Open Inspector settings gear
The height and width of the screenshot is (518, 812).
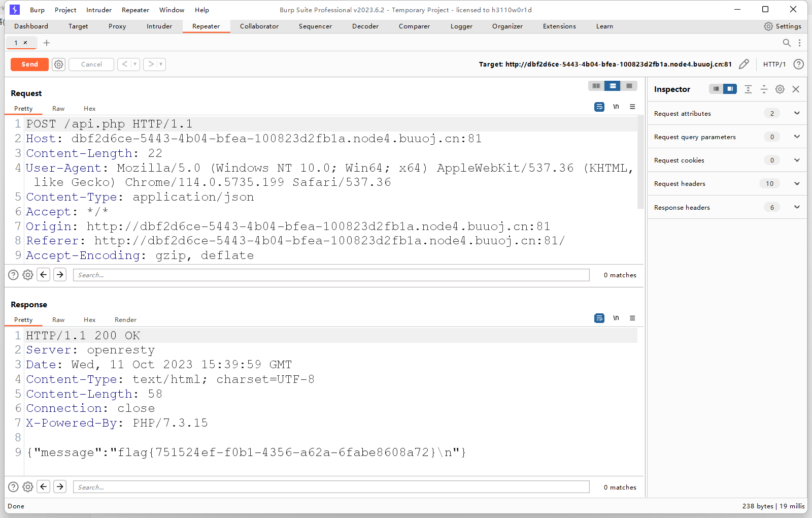coord(780,89)
